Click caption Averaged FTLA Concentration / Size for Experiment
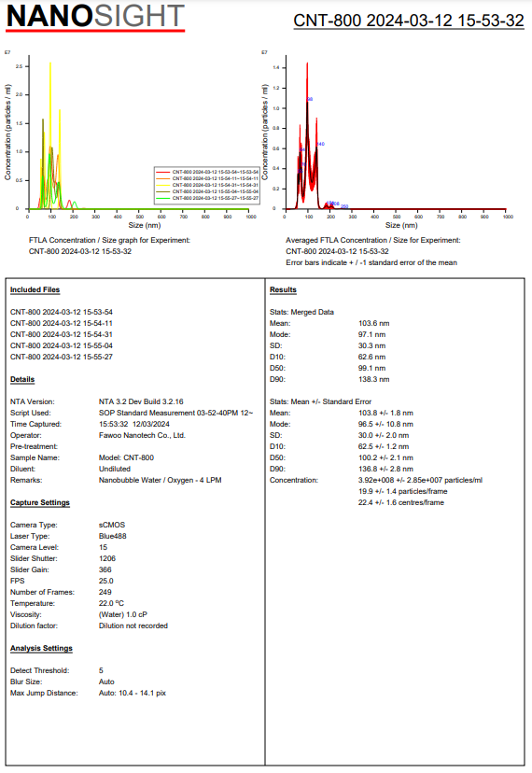 coord(372,240)
